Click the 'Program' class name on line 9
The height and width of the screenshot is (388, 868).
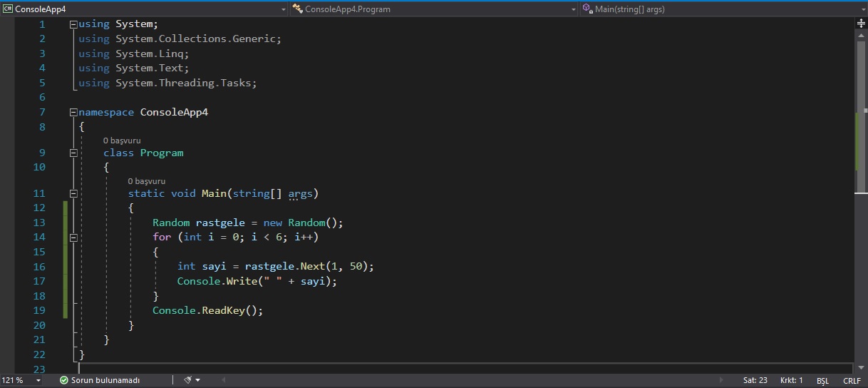point(162,153)
